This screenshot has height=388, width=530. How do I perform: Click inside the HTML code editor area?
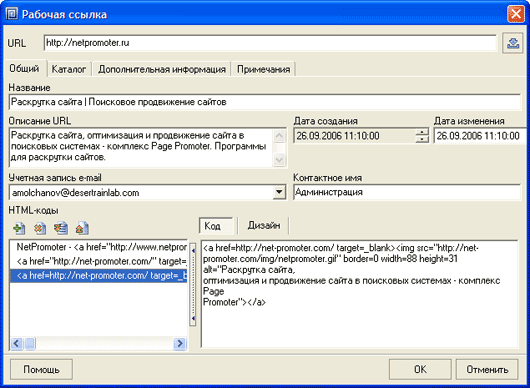[359, 294]
